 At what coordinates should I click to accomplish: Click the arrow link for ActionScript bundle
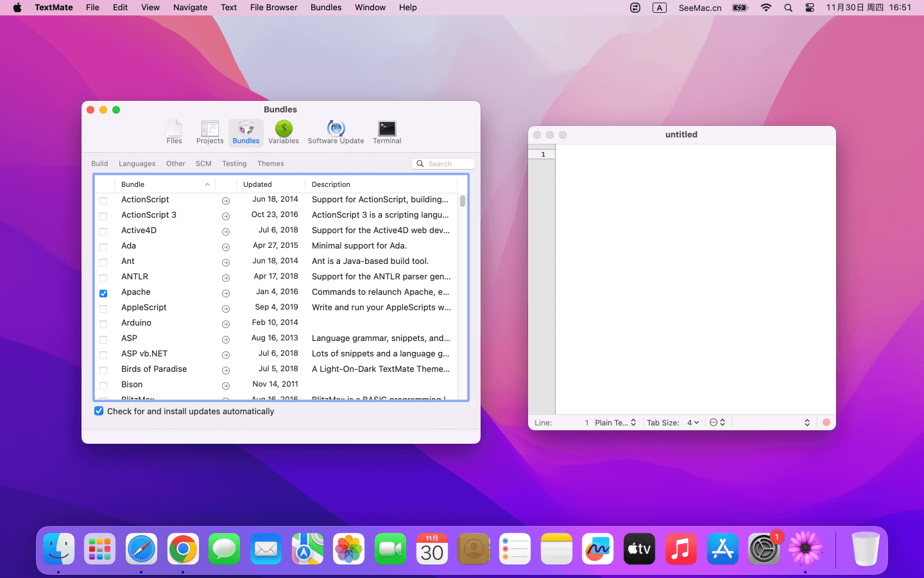[226, 200]
